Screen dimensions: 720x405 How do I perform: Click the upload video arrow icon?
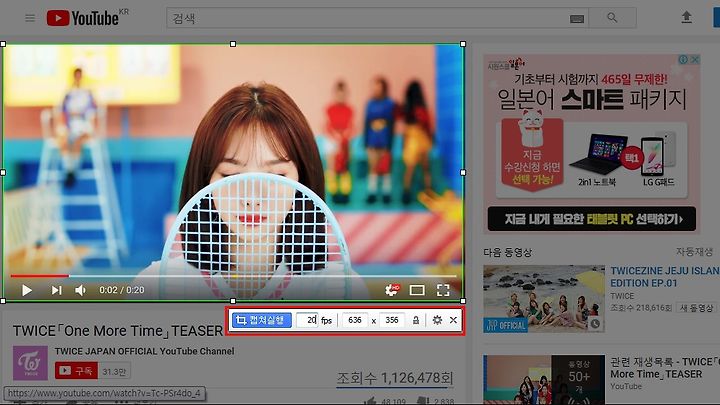pos(686,17)
